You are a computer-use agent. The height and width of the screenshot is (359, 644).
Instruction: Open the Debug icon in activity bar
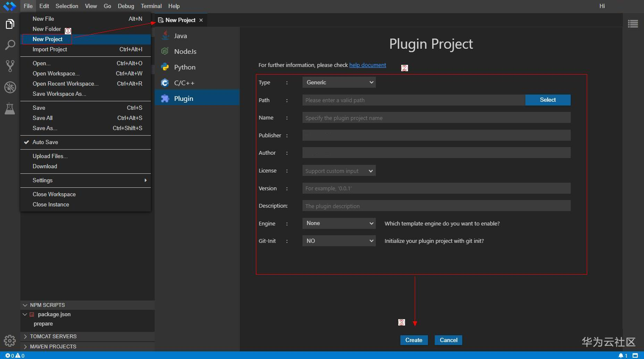[10, 87]
